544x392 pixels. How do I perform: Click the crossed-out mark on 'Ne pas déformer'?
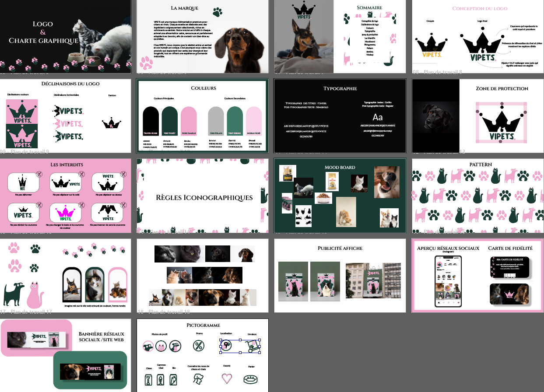(39, 175)
